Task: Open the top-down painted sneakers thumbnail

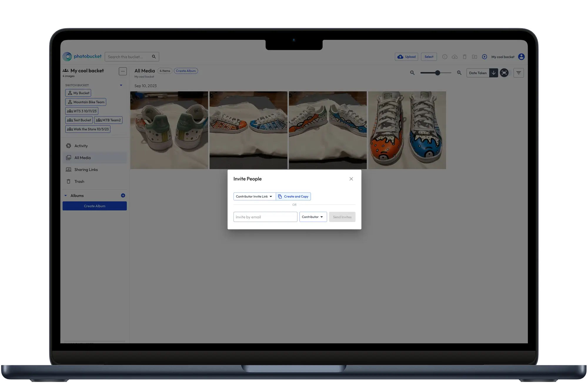Action: pos(407,130)
